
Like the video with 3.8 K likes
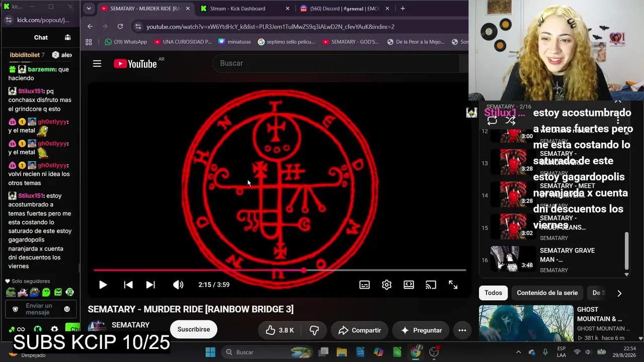click(x=280, y=330)
